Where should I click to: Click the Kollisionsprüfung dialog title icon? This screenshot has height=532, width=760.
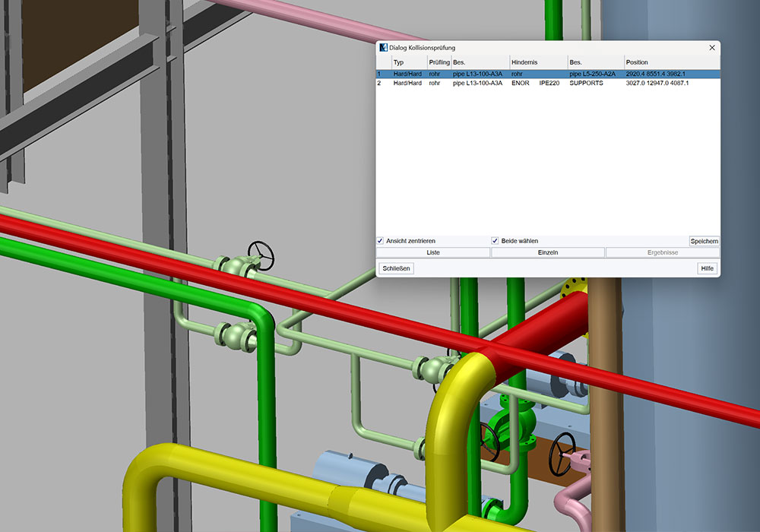pyautogui.click(x=383, y=48)
